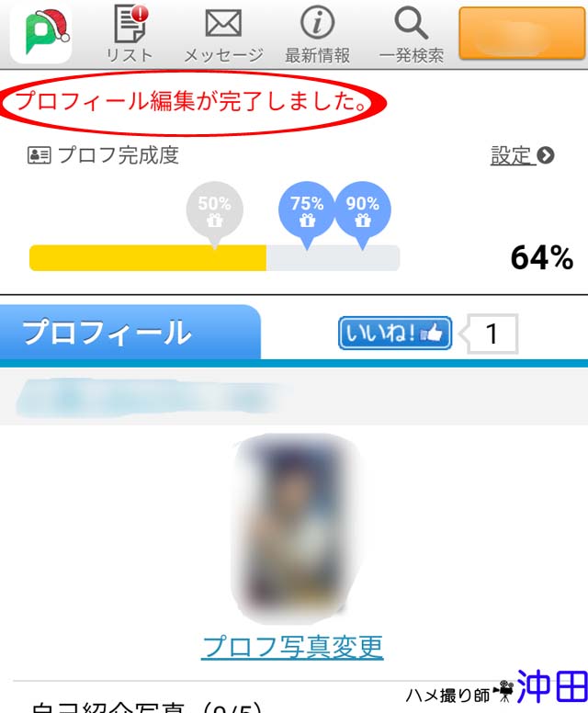Click the yellow profile completion progress bar
Screen dimensions: 588x713
point(148,258)
